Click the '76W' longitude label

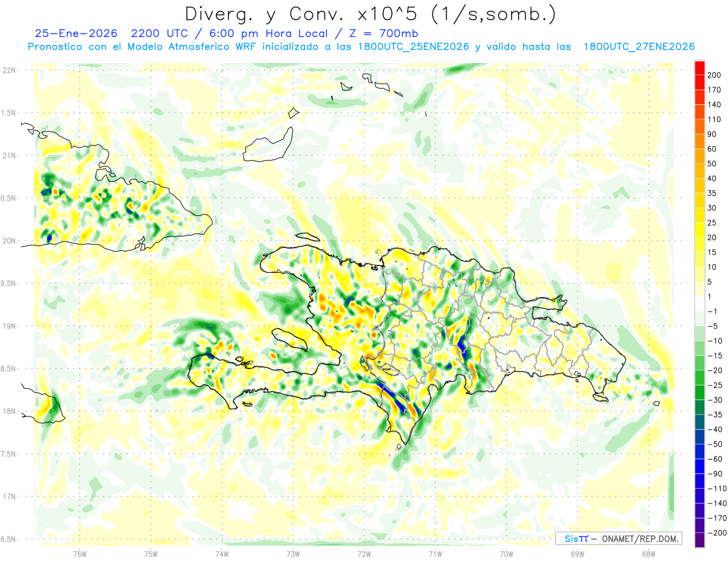pyautogui.click(x=79, y=554)
